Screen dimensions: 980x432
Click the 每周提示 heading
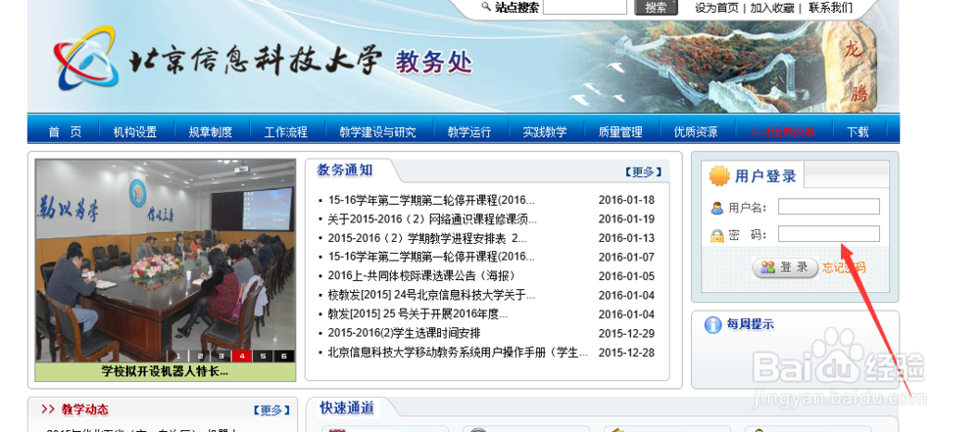(x=750, y=324)
